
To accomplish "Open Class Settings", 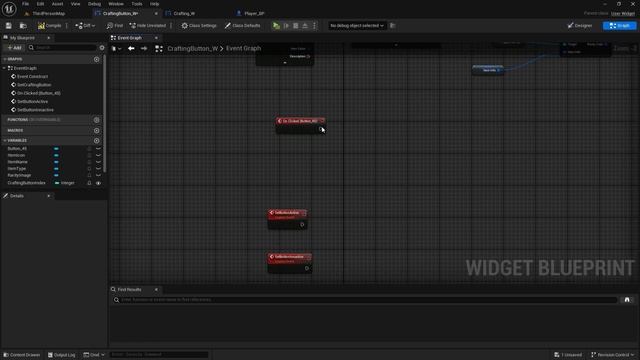I will click(x=199, y=26).
